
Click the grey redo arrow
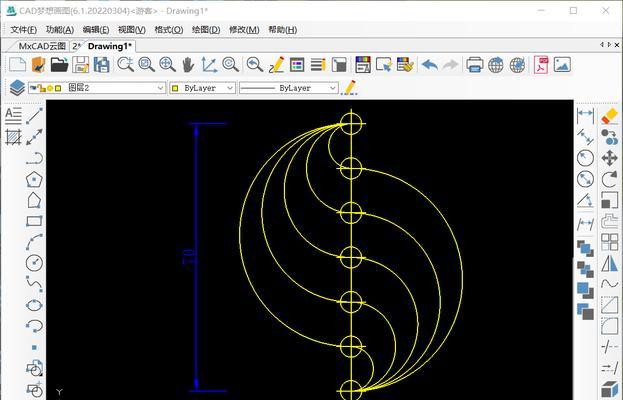pyautogui.click(x=450, y=64)
